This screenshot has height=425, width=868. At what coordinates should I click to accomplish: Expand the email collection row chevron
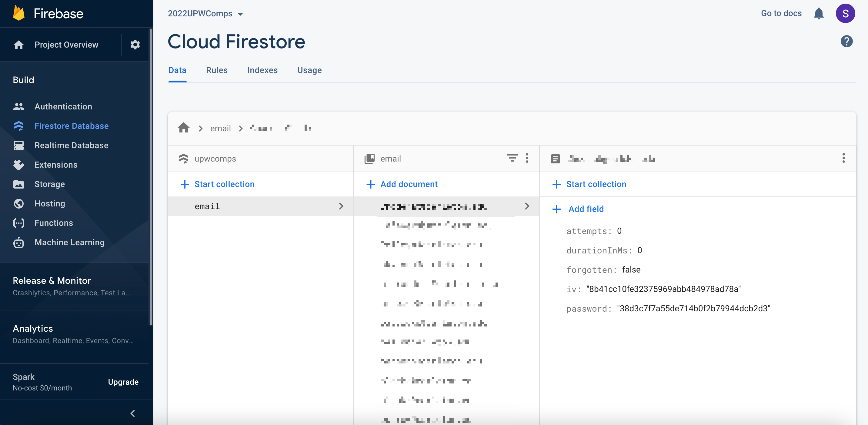coord(341,206)
